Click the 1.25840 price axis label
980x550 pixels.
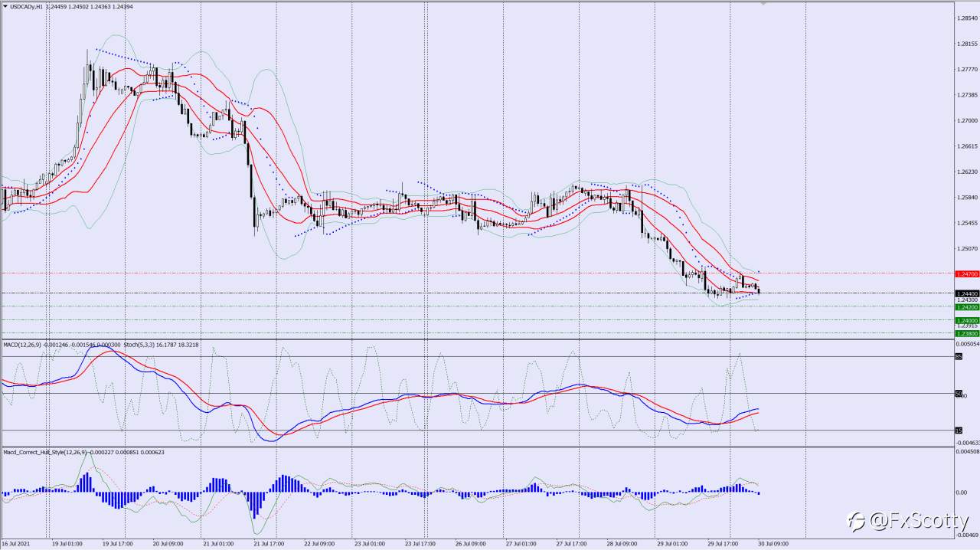pyautogui.click(x=967, y=198)
